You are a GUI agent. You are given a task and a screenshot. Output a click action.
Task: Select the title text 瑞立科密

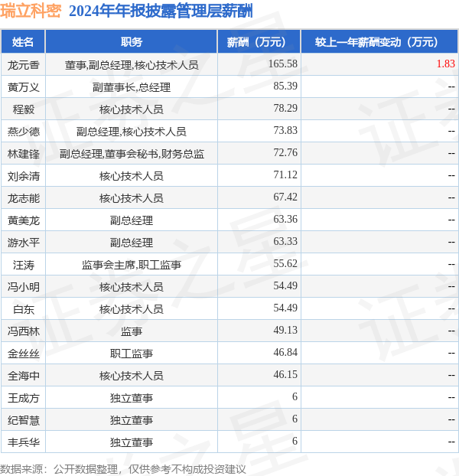click(31, 11)
